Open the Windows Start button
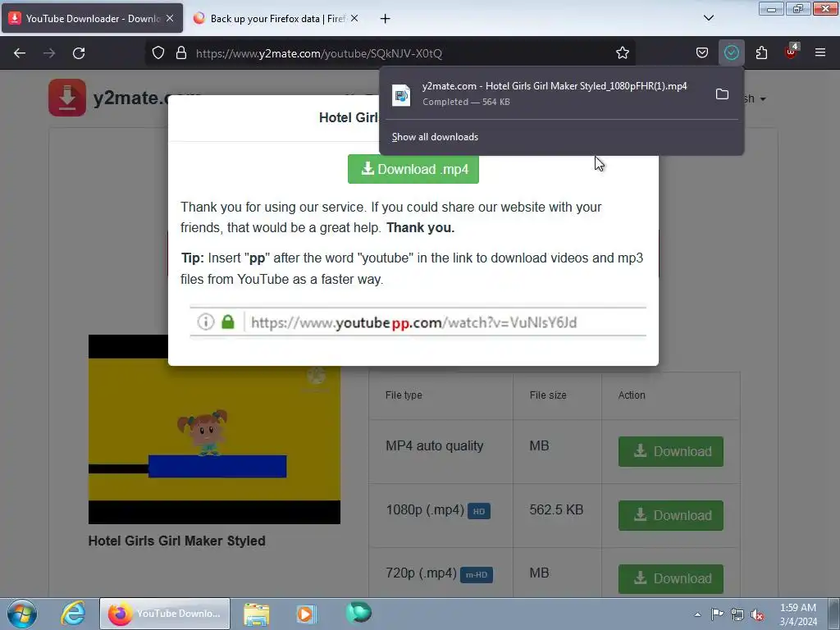 pyautogui.click(x=22, y=614)
